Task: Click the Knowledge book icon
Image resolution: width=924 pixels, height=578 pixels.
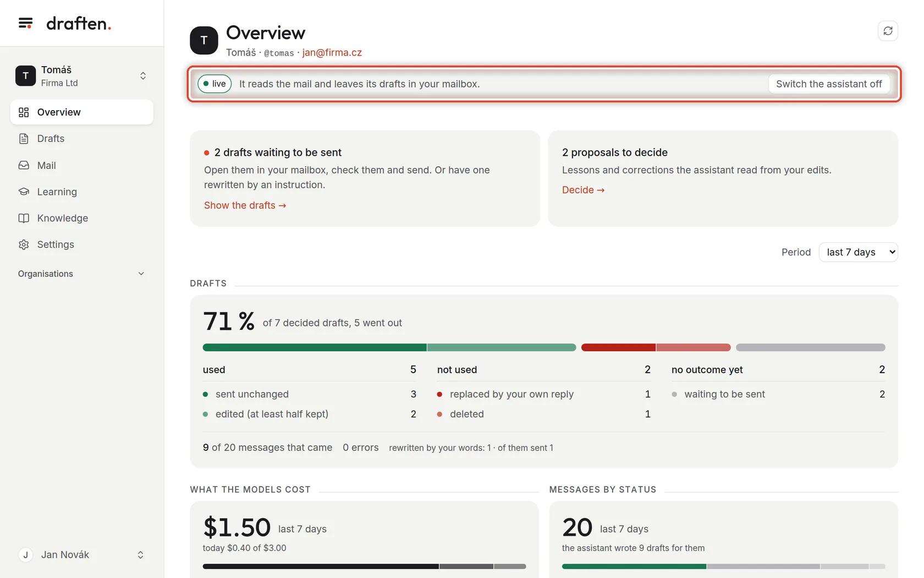Action: [x=24, y=218]
